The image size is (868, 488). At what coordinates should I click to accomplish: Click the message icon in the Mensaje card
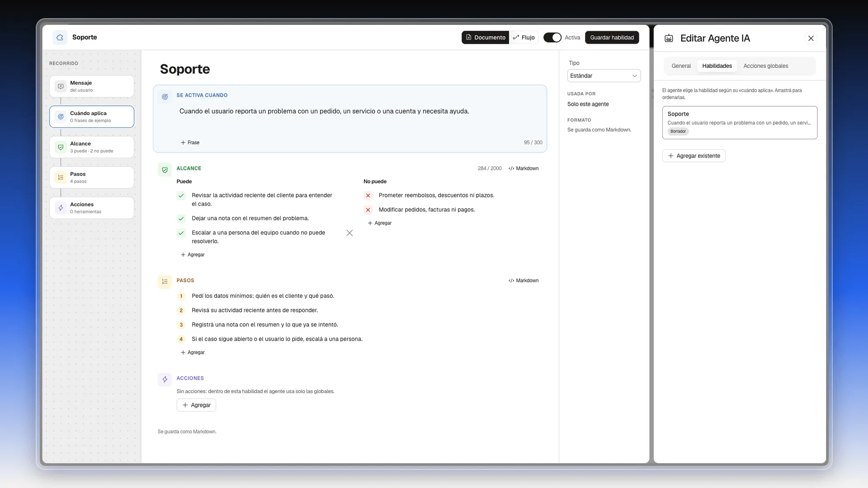click(61, 86)
